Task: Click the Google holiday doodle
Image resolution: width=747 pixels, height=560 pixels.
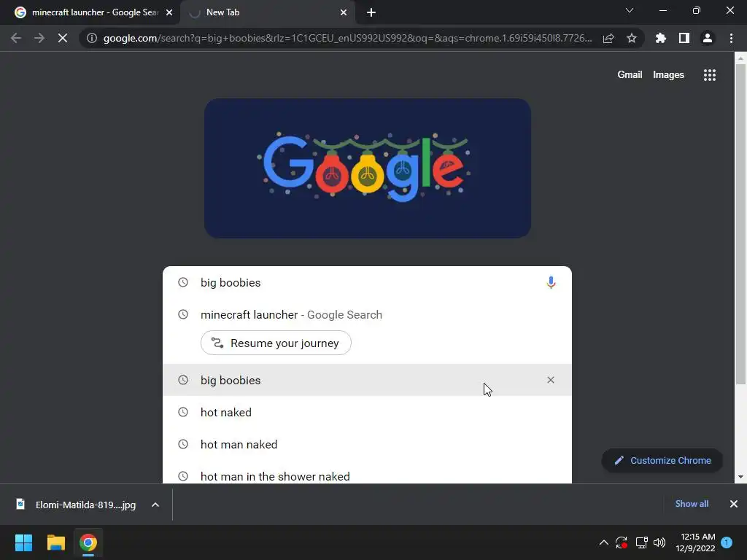Action: [x=368, y=168]
